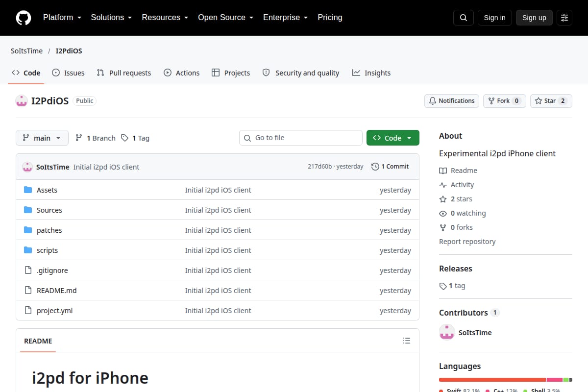Viewport: 588px width, 392px height.
Task: Click the Notifications bell button
Action: pyautogui.click(x=452, y=101)
